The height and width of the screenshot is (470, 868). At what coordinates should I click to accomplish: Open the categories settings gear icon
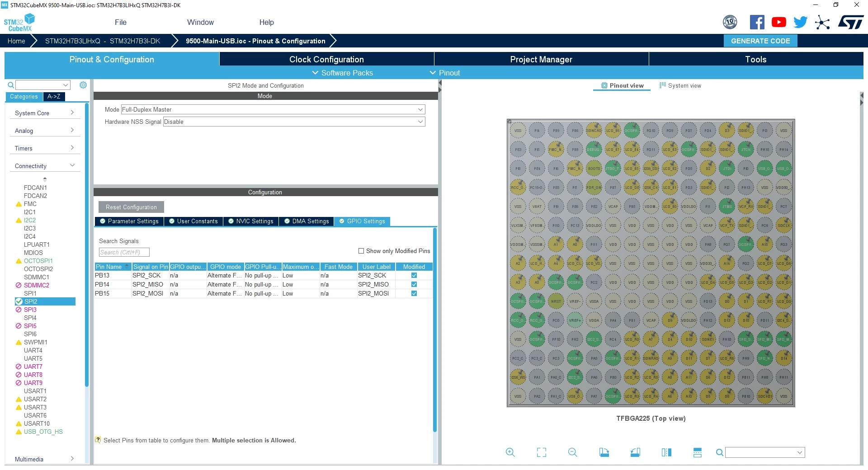tap(83, 85)
